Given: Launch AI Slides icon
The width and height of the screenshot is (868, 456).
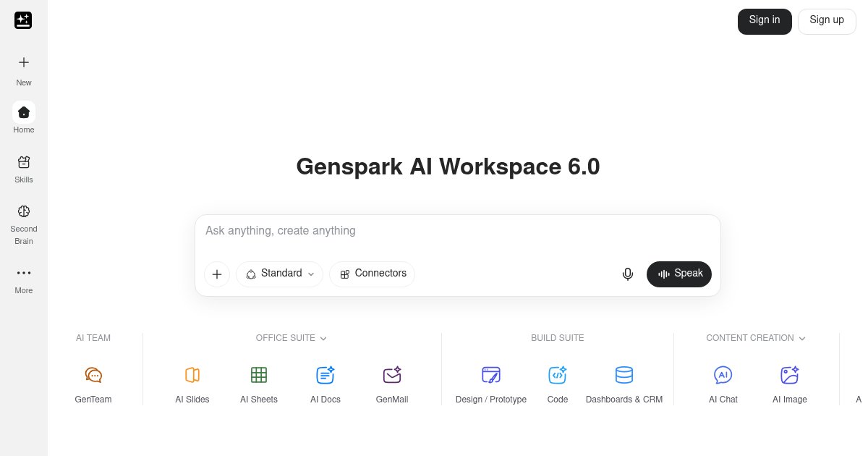Looking at the screenshot, I should tap(192, 375).
